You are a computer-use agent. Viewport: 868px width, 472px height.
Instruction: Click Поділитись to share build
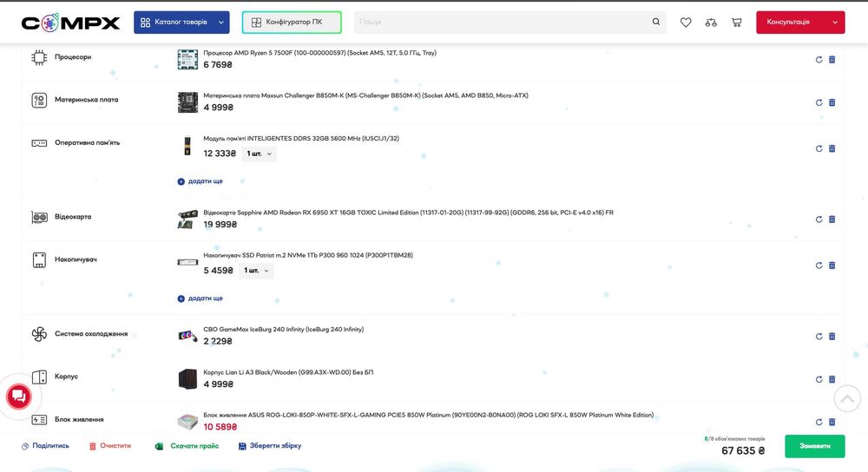[x=45, y=445]
